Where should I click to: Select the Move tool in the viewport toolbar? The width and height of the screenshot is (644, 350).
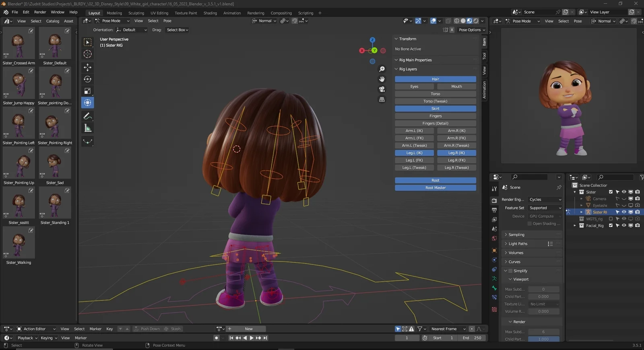87,67
